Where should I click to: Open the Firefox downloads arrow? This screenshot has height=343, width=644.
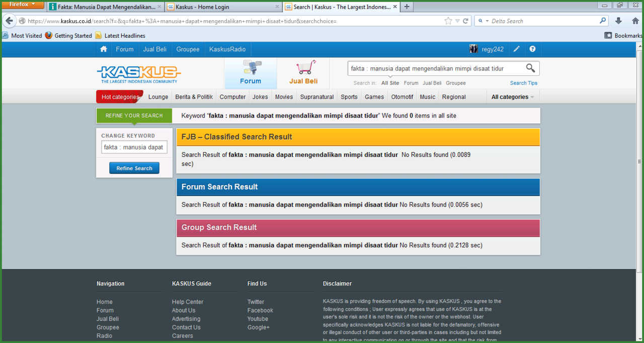tap(619, 21)
